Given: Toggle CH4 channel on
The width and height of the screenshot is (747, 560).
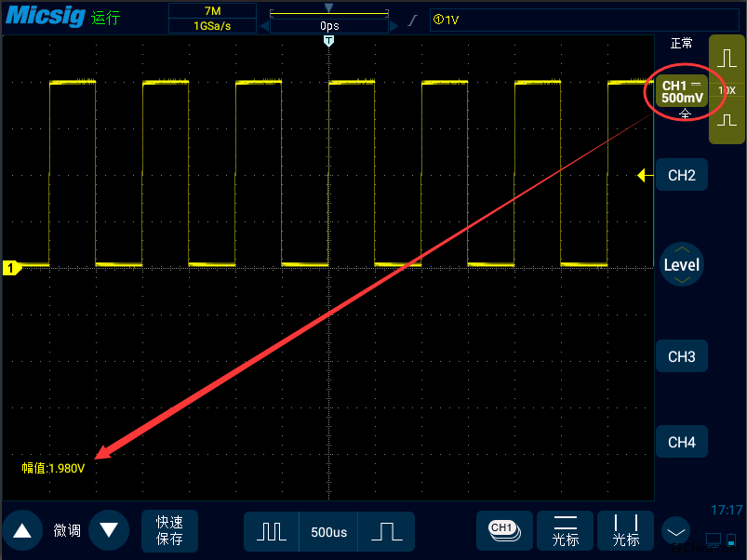Looking at the screenshot, I should point(682,442).
